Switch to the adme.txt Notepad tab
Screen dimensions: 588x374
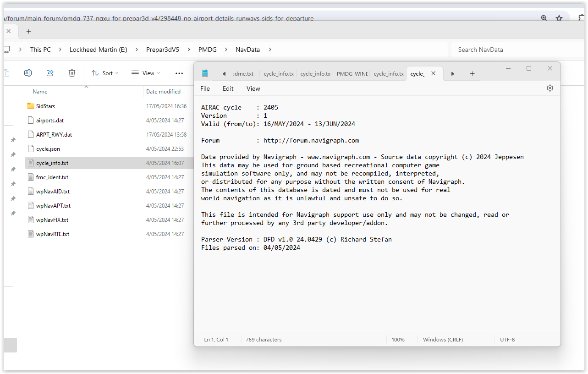pyautogui.click(x=244, y=74)
